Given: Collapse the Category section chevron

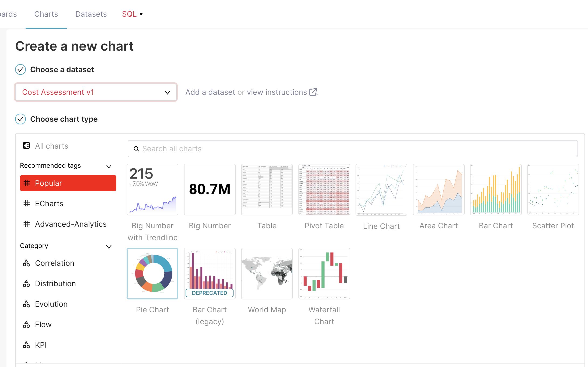Looking at the screenshot, I should pos(109,247).
